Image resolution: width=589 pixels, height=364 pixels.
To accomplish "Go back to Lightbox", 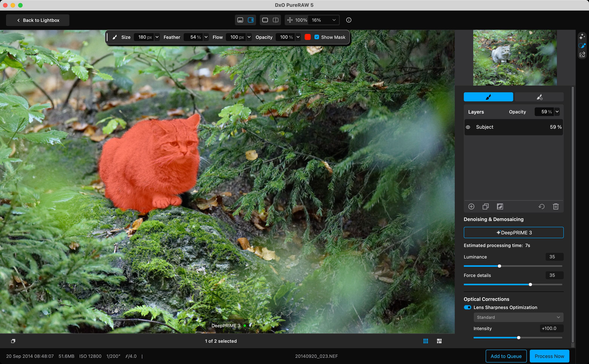I will point(38,20).
